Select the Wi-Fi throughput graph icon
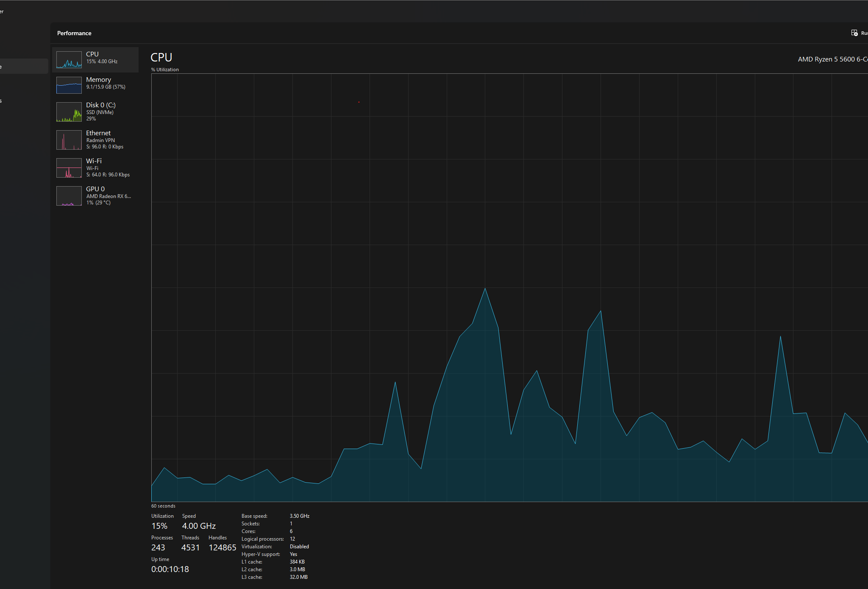Viewport: 868px width, 589px height. [x=69, y=168]
